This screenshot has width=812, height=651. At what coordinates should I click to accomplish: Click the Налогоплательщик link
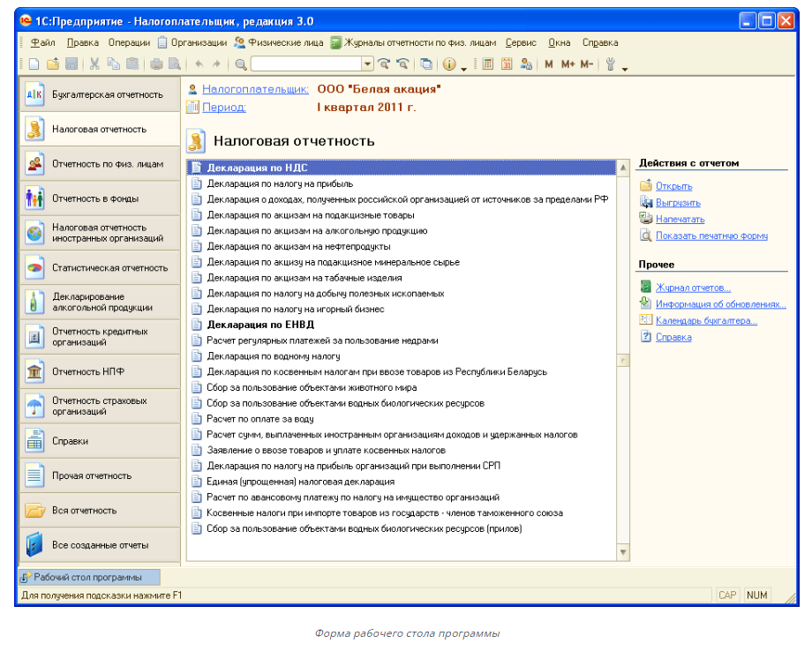pyautogui.click(x=255, y=89)
